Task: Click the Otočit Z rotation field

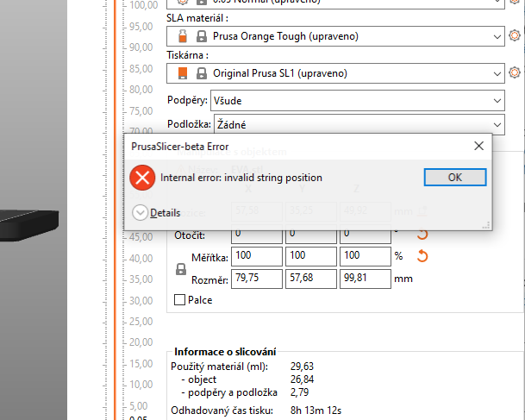Action: pos(366,236)
